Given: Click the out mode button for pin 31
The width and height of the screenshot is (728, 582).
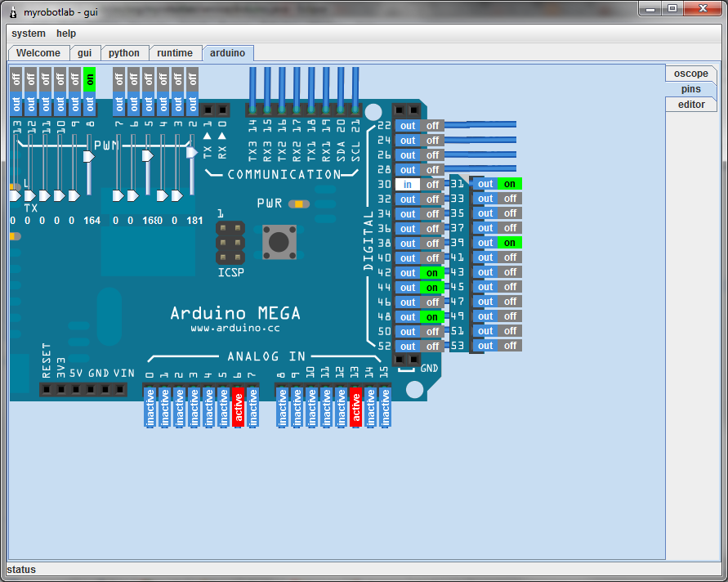Looking at the screenshot, I should 485,184.
